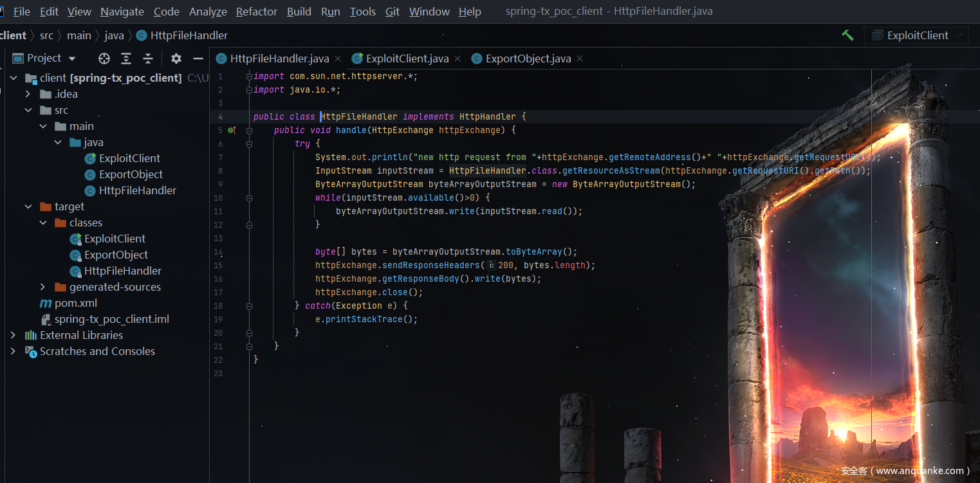Click the green Build hammer icon

coord(847,35)
